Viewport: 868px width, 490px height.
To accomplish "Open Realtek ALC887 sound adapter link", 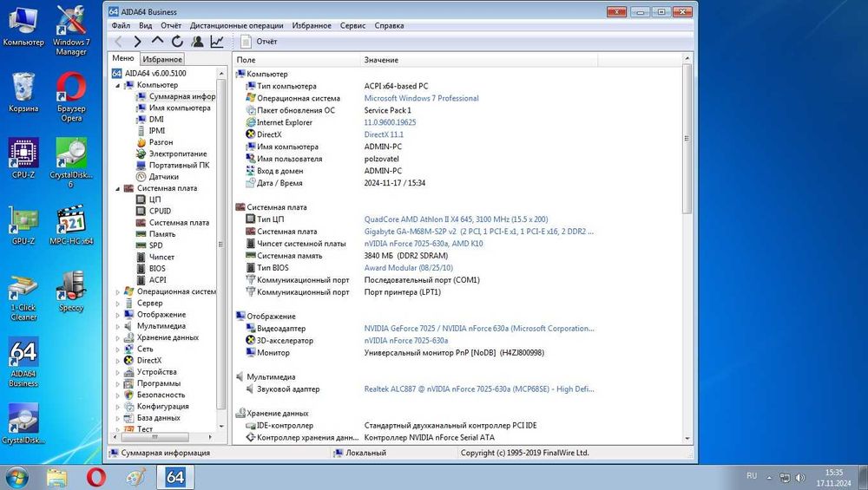I will (479, 389).
